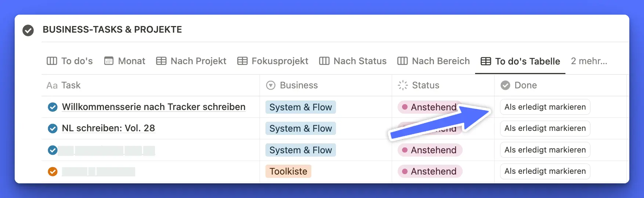
Task: Switch to the To do's board tab
Action: click(x=70, y=61)
